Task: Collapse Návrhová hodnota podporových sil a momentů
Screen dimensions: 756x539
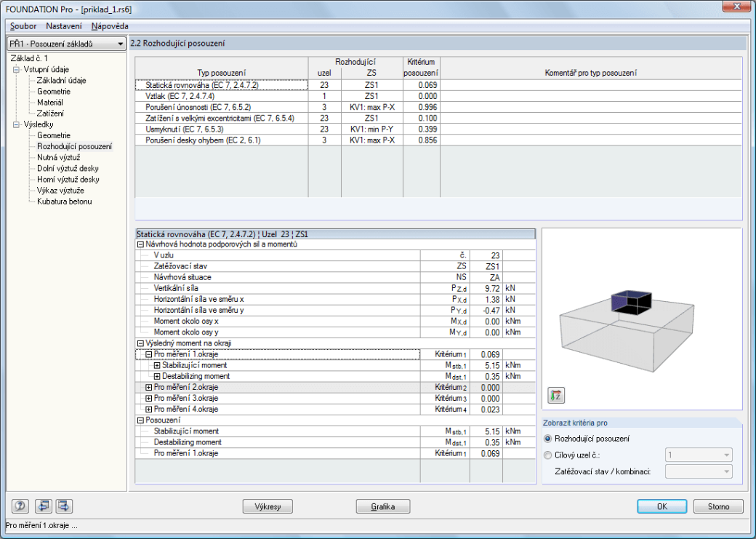Action: 141,244
